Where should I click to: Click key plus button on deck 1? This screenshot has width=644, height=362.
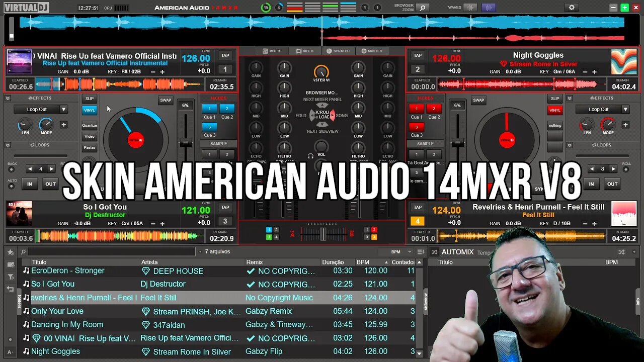point(162,72)
